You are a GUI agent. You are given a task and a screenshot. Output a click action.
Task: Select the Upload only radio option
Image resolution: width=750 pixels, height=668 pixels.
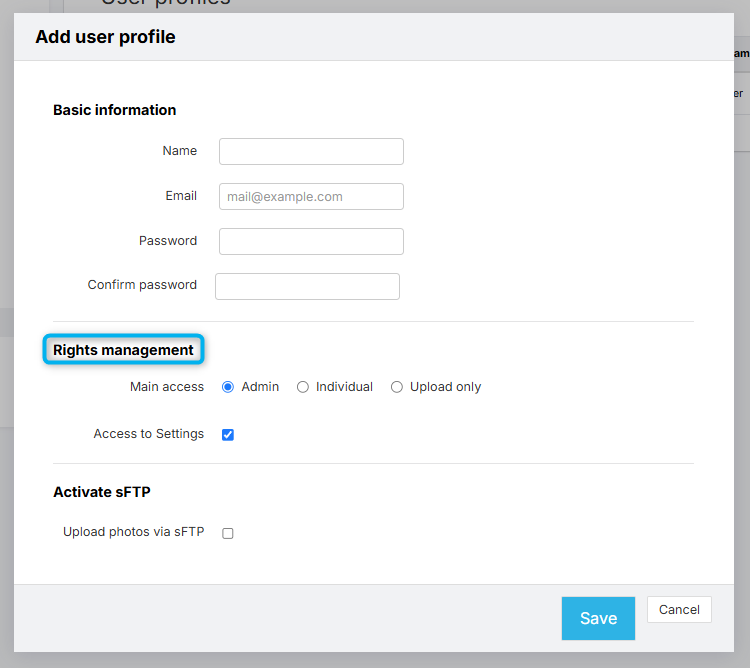[397, 387]
